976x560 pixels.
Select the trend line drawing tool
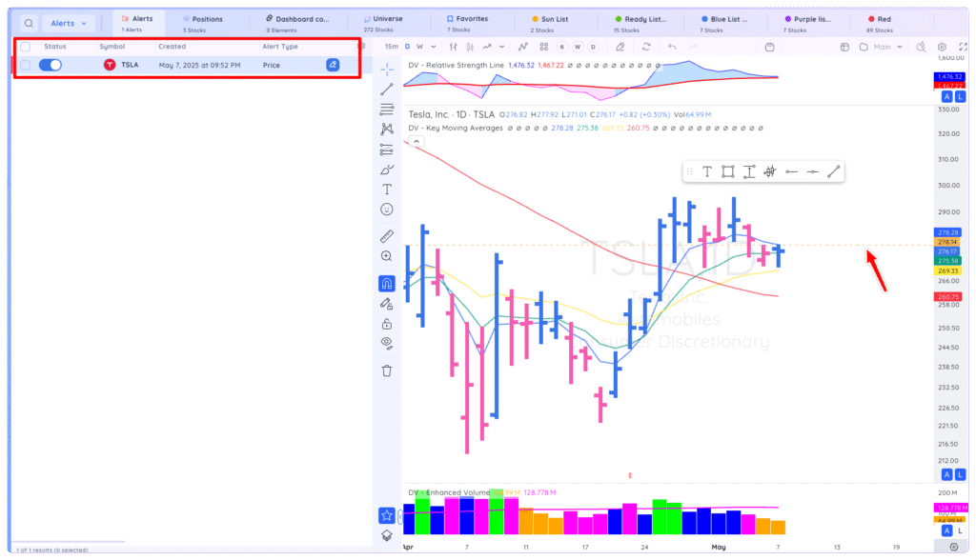pos(387,90)
